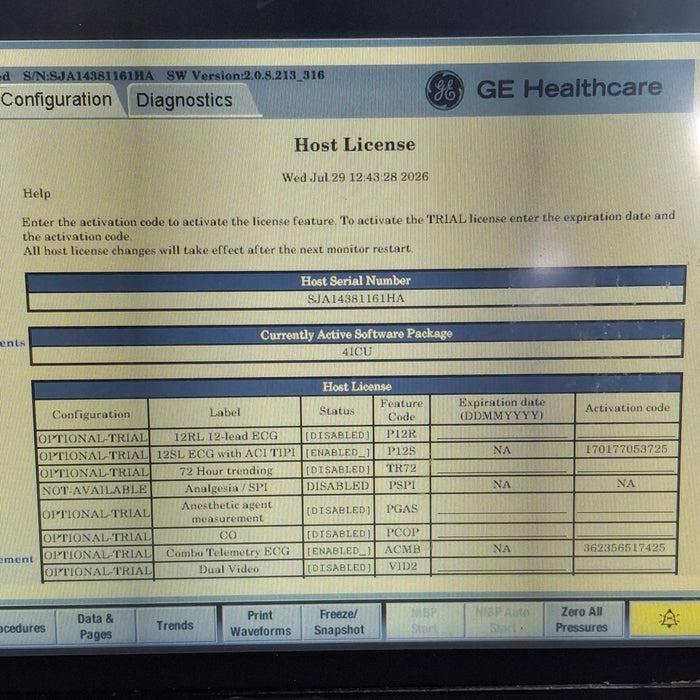Click NOT-AVAILABLE configuration cell
This screenshot has width=700, height=700.
[94, 490]
